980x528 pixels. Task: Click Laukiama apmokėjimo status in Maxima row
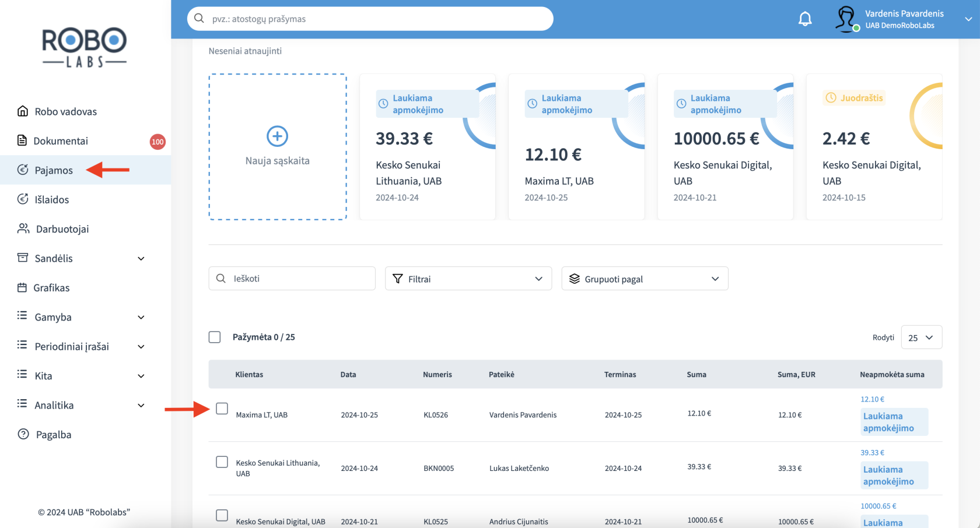895,422
